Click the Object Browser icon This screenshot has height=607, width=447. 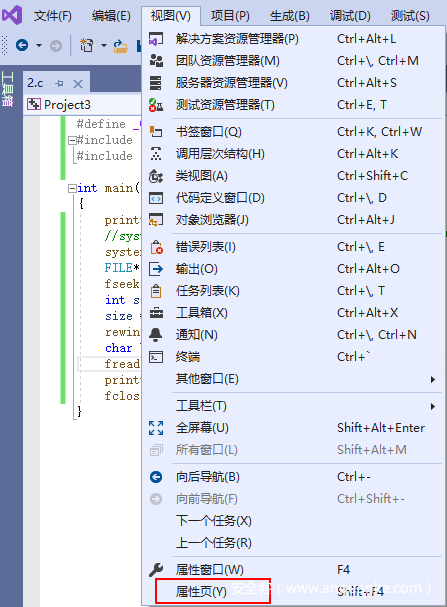click(156, 220)
